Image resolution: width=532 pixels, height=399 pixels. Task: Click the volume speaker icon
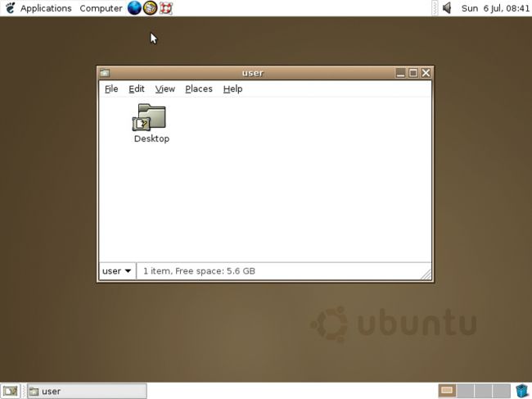coord(447,8)
